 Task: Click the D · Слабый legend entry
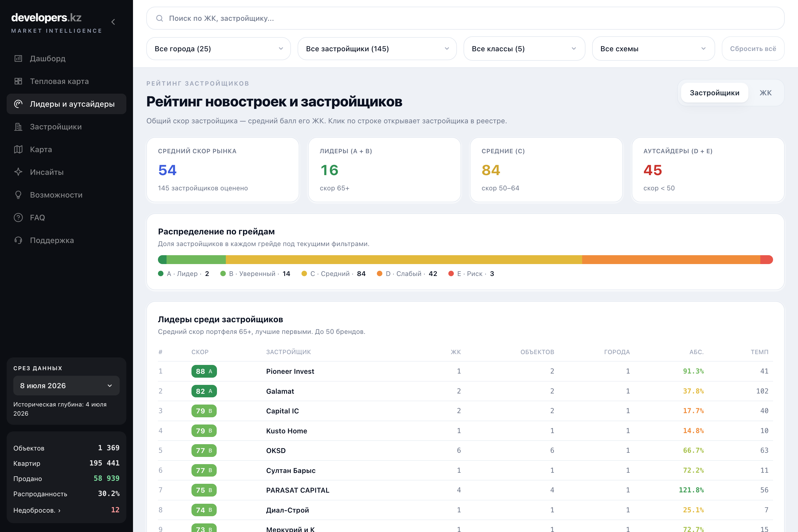[x=407, y=273]
